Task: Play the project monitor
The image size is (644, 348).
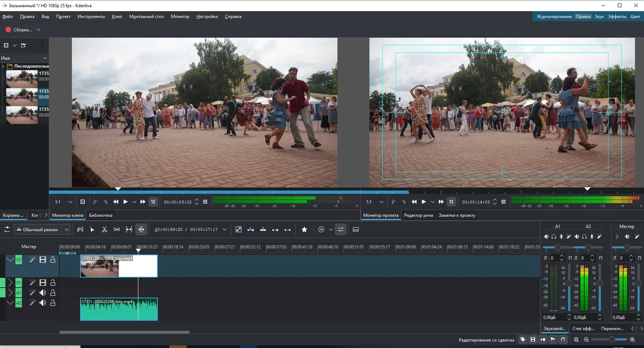Action: tap(424, 202)
